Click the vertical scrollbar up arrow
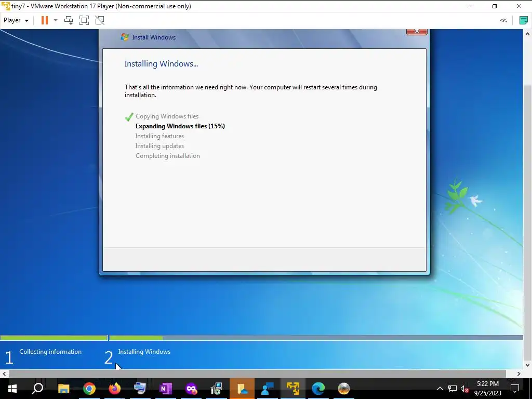 pyautogui.click(x=527, y=34)
